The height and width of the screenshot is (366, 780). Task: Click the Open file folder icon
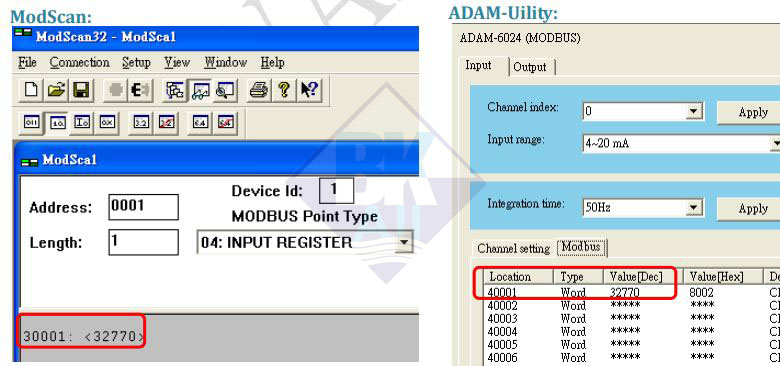tap(56, 91)
